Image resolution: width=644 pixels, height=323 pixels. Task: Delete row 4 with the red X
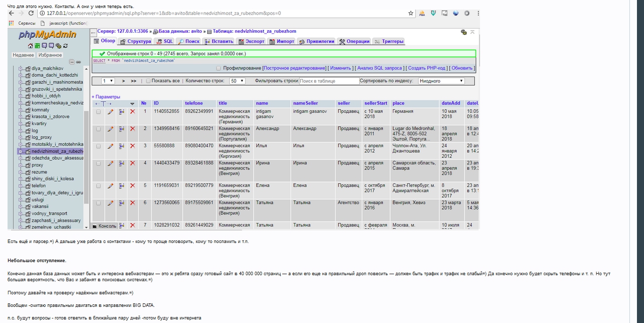(132, 163)
